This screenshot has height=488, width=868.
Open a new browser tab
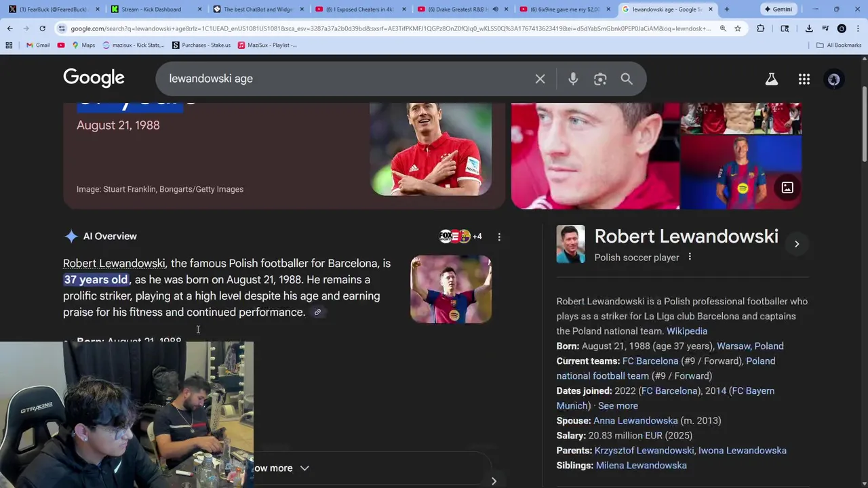pyautogui.click(x=727, y=9)
